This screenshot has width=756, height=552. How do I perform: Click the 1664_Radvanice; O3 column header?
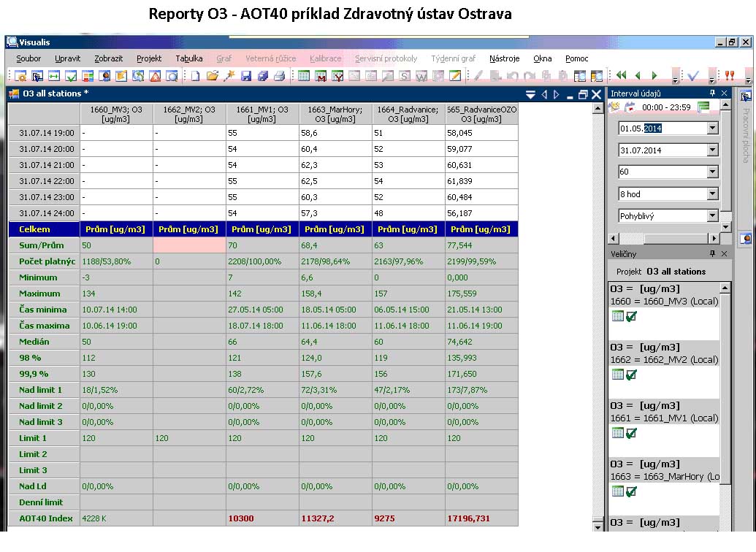[408, 114]
